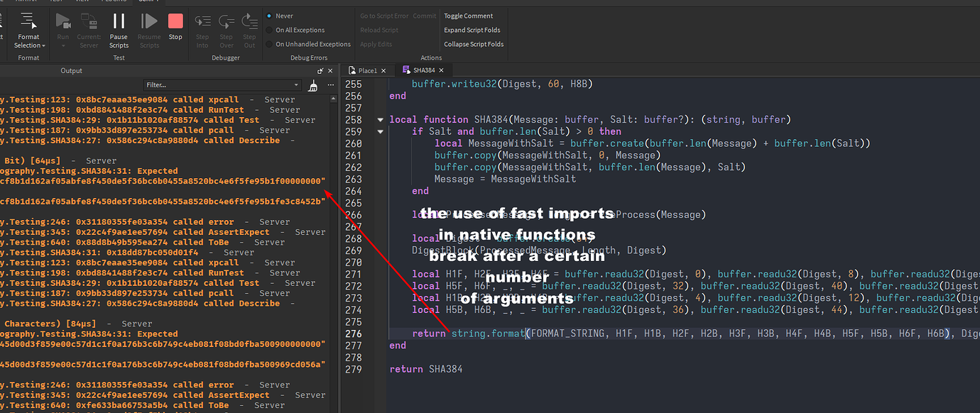Undock the Output panel
The height and width of the screenshot is (413, 980).
coord(319,70)
